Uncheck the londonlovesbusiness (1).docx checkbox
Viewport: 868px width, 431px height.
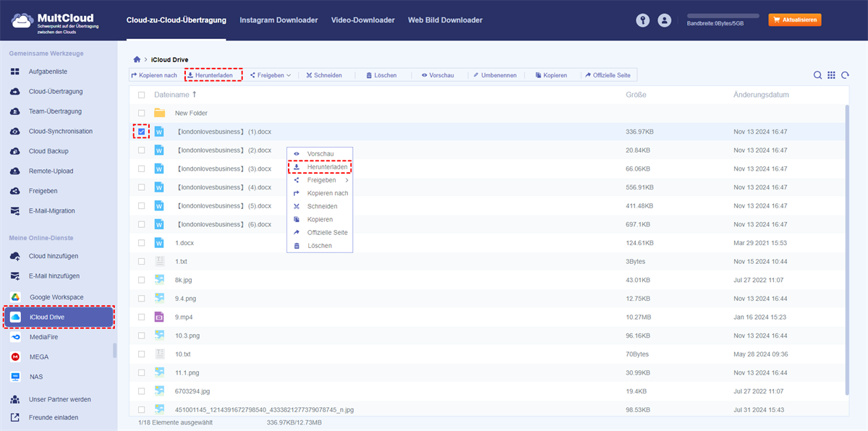142,132
